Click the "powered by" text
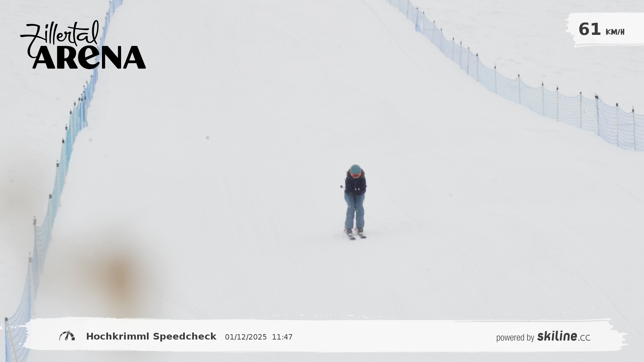This screenshot has height=362, width=644. pos(515,338)
